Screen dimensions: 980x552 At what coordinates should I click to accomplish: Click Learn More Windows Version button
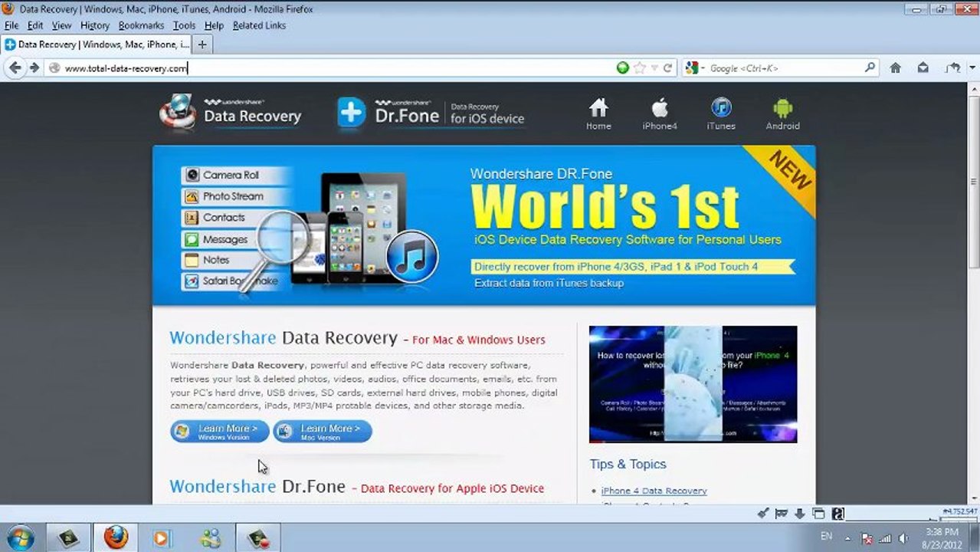click(x=220, y=431)
